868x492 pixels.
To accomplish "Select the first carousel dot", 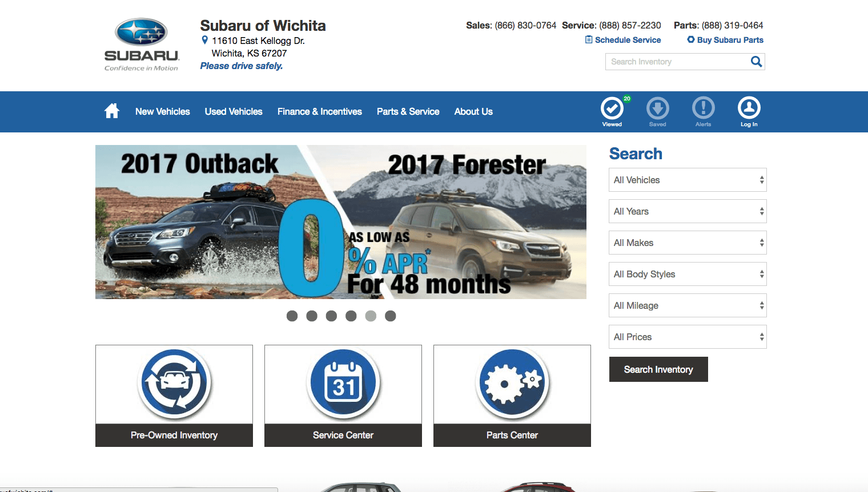I will click(292, 316).
